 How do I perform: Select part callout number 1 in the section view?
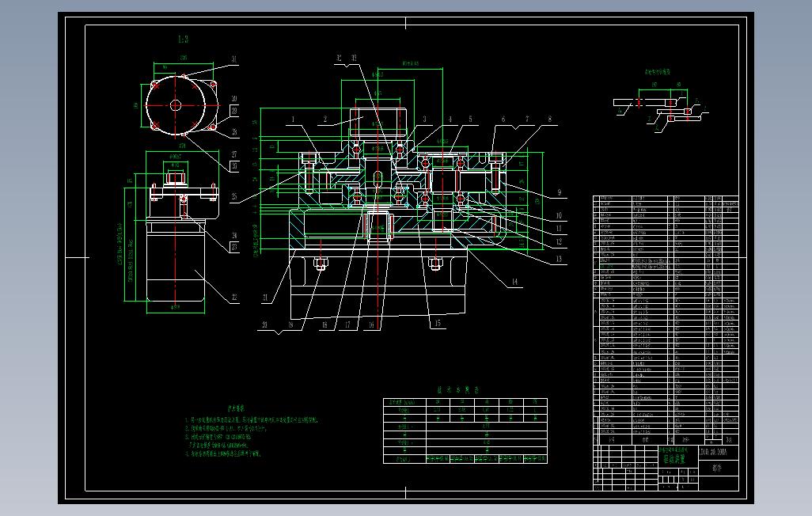(293, 120)
